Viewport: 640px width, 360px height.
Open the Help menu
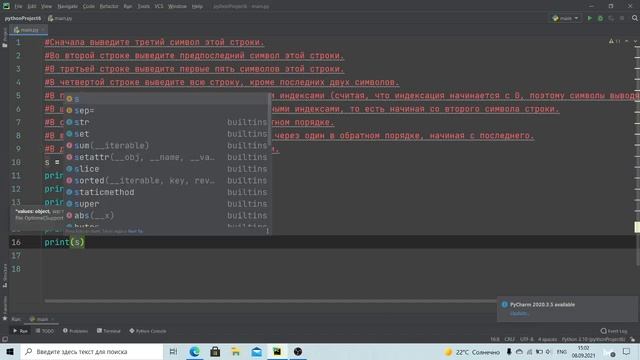tap(197, 6)
